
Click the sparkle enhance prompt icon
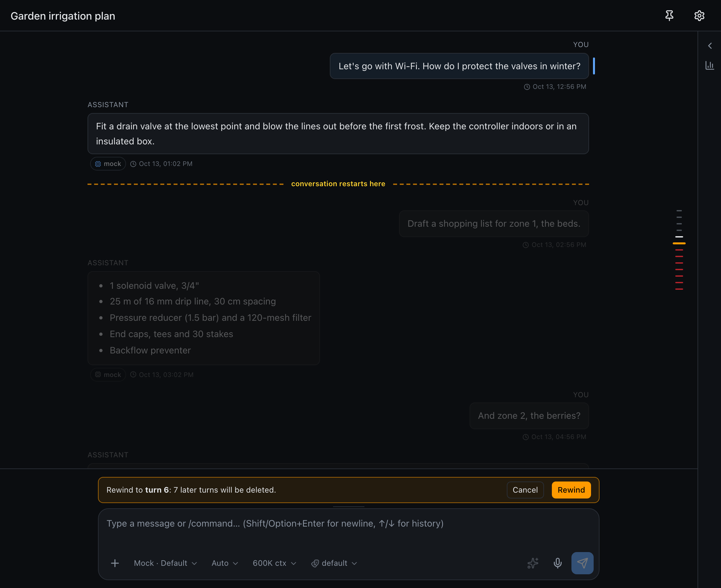point(533,563)
